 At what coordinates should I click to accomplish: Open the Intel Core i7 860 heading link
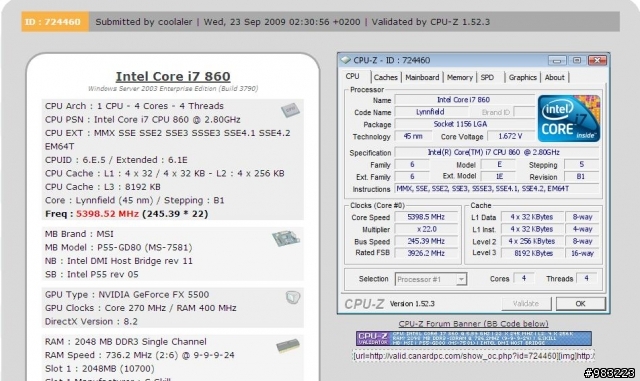pos(173,76)
